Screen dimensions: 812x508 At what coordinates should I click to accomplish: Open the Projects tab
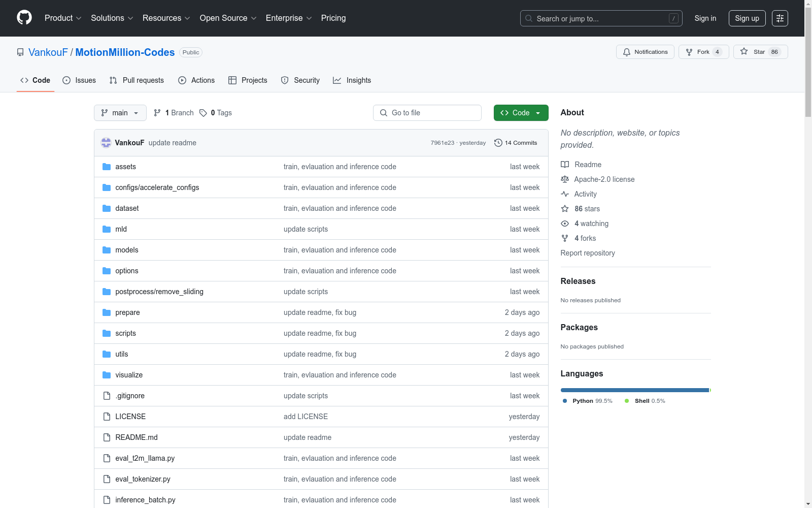click(x=248, y=80)
